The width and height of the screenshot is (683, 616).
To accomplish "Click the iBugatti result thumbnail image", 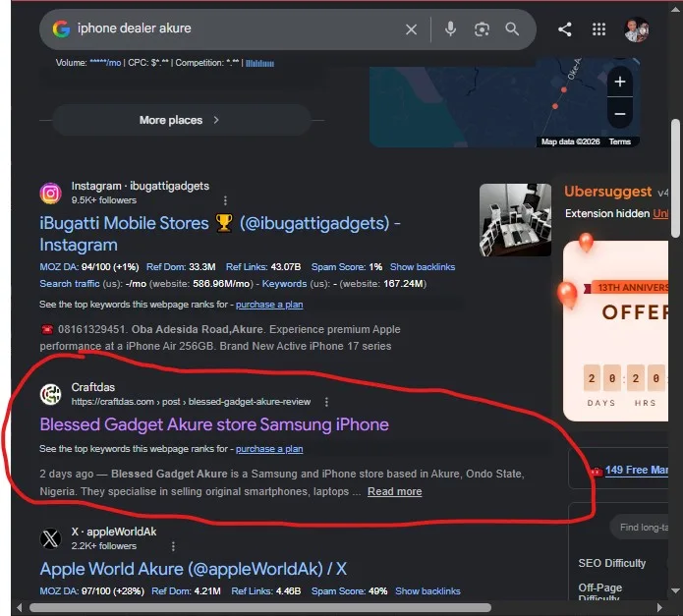I will tap(515, 220).
